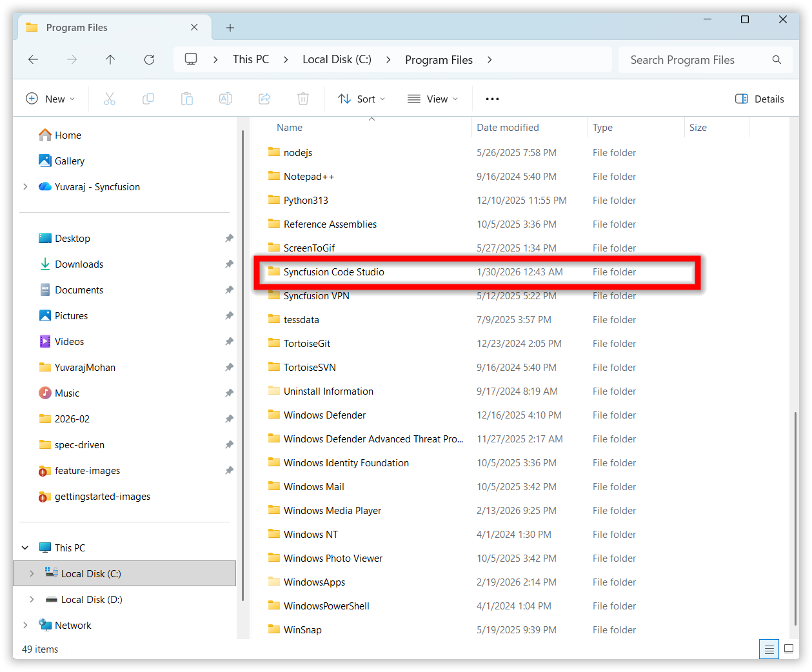Open the View dropdown menu
Image resolution: width=812 pixels, height=672 pixels.
433,99
